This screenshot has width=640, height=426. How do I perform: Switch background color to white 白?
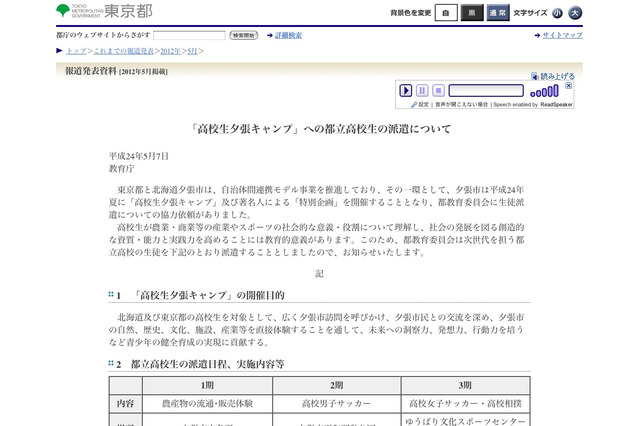[446, 13]
